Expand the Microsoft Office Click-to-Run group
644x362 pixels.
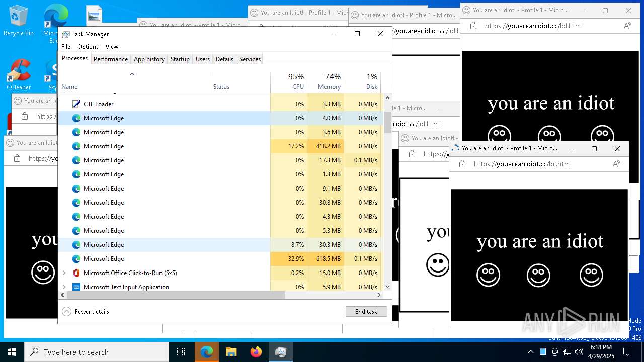(64, 273)
